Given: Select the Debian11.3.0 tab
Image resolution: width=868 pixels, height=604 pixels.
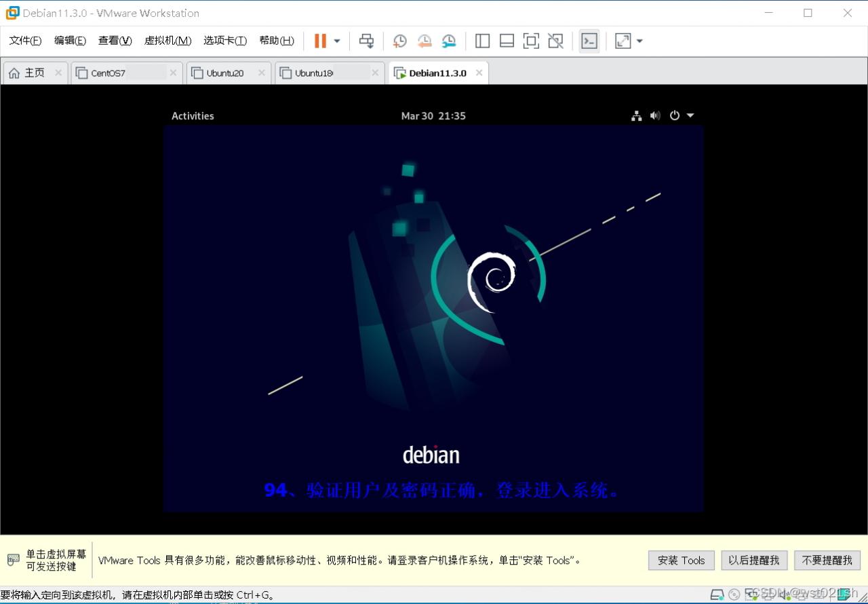Looking at the screenshot, I should tap(437, 73).
